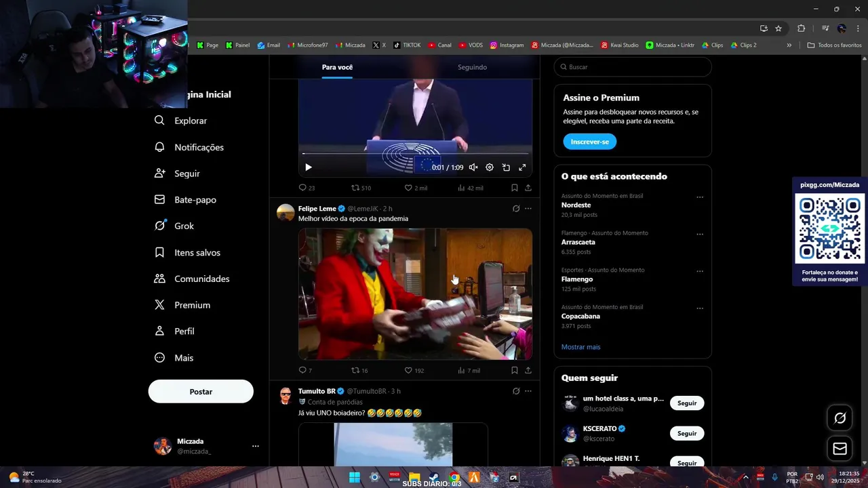Open Seguir in sidebar
The width and height of the screenshot is (868, 488).
coord(177,174)
